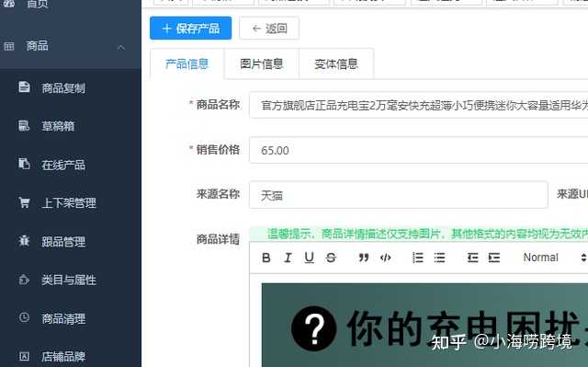
Task: Apply ordered list in editor
Action: (418, 258)
